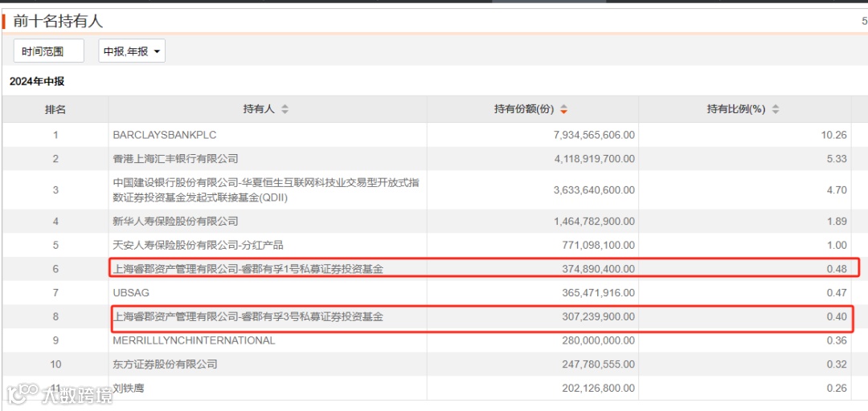Sort by 持有比例(%) column sort icon

coord(775,109)
